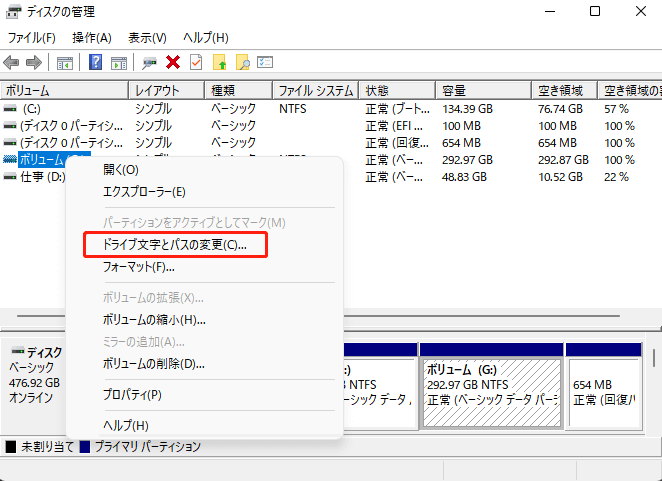
Task: Click the yellow folder with green arrow icon
Action: 220,63
